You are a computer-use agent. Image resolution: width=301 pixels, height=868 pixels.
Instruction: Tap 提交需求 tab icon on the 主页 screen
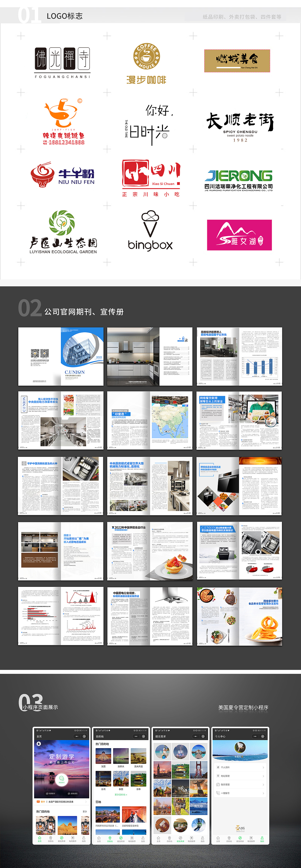[62, 838]
